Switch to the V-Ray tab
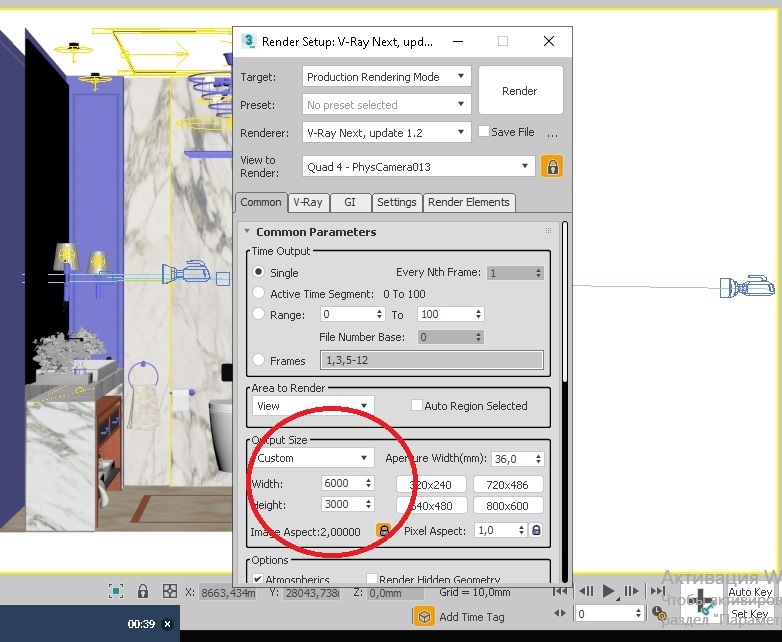Screen dimensions: 782x642 [308, 202]
